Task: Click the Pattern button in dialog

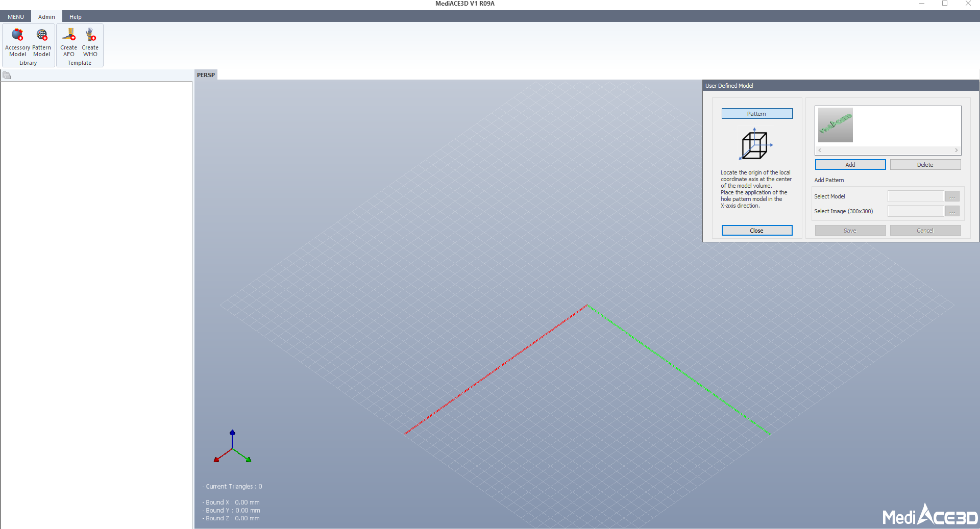Action: point(756,114)
